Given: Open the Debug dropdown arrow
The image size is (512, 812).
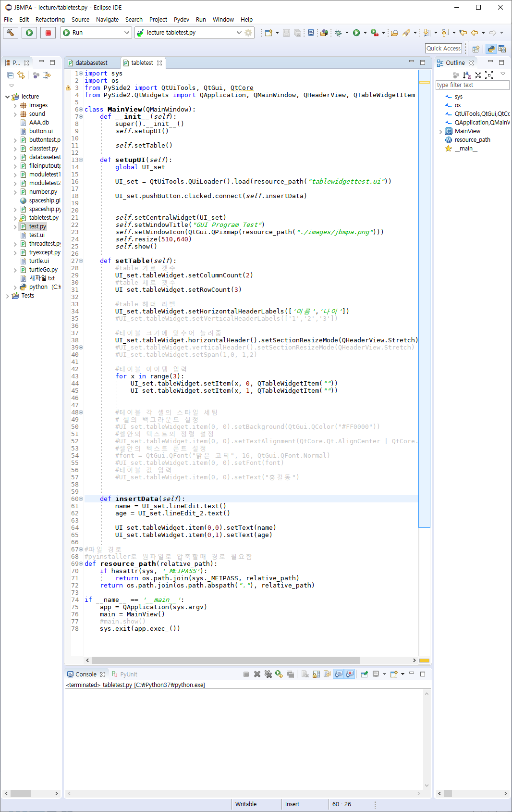Looking at the screenshot, I should click(x=347, y=33).
